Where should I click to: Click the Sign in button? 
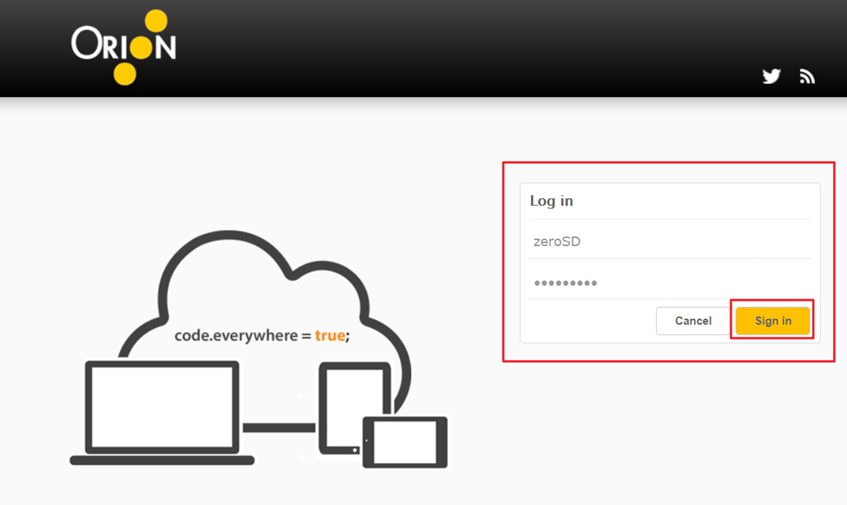coord(772,321)
